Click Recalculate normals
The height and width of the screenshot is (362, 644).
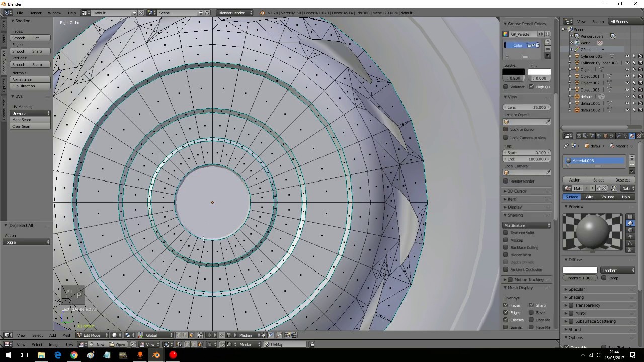[x=31, y=80]
